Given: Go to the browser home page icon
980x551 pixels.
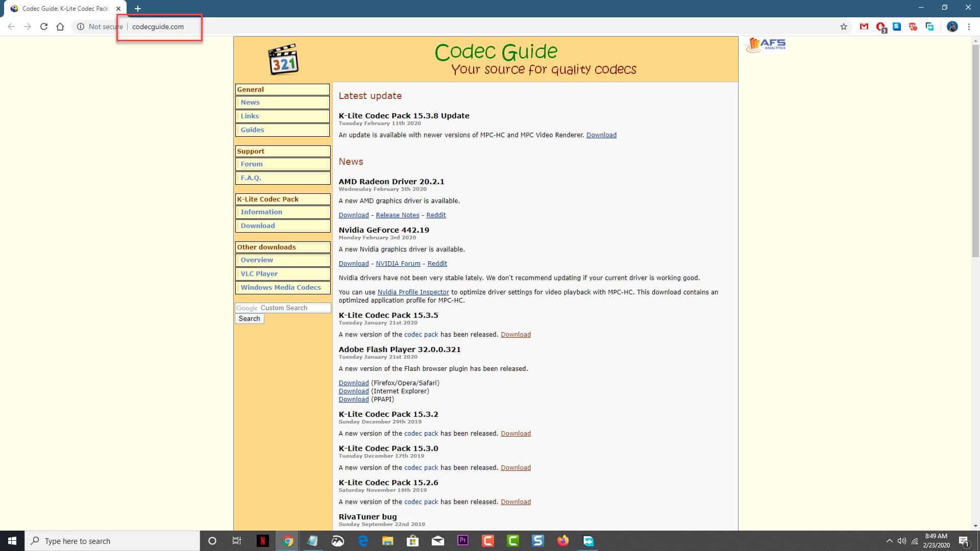Looking at the screenshot, I should point(60,27).
